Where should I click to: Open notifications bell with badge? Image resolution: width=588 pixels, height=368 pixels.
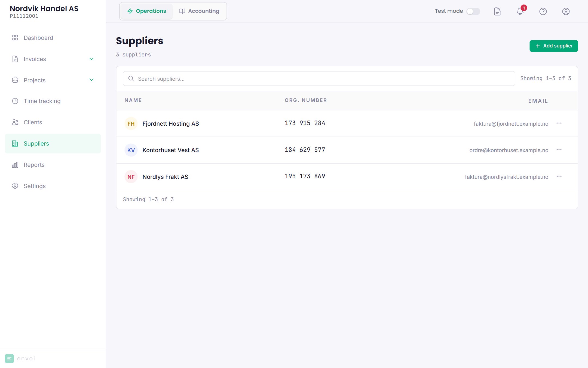pos(520,11)
